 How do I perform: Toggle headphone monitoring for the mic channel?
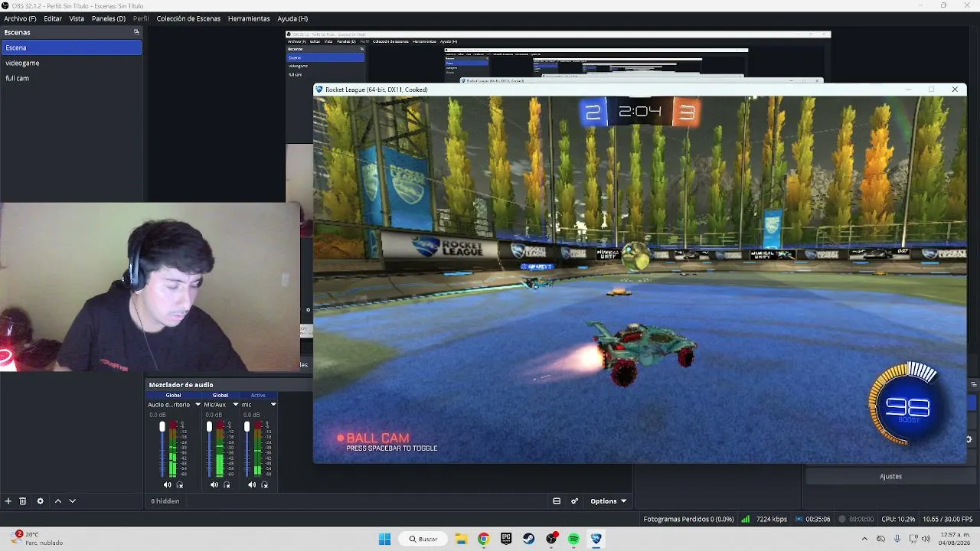[x=265, y=484]
